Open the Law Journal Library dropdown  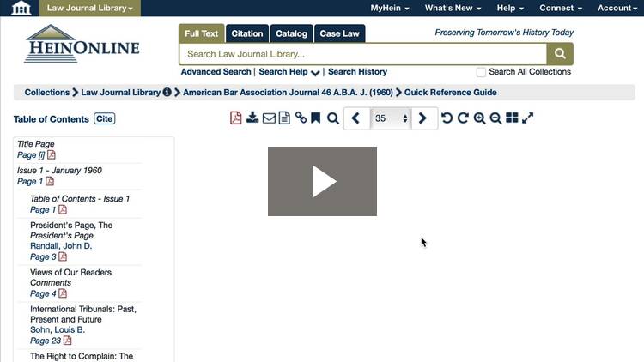coord(90,8)
